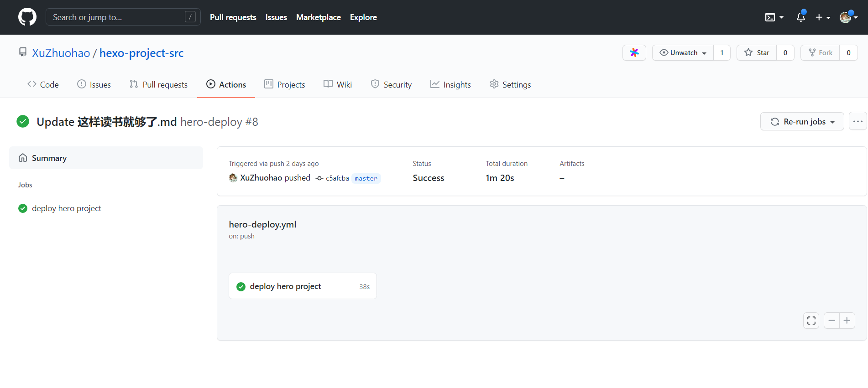This screenshot has width=868, height=388.
Task: Open the GitHub logo homepage
Action: click(27, 17)
